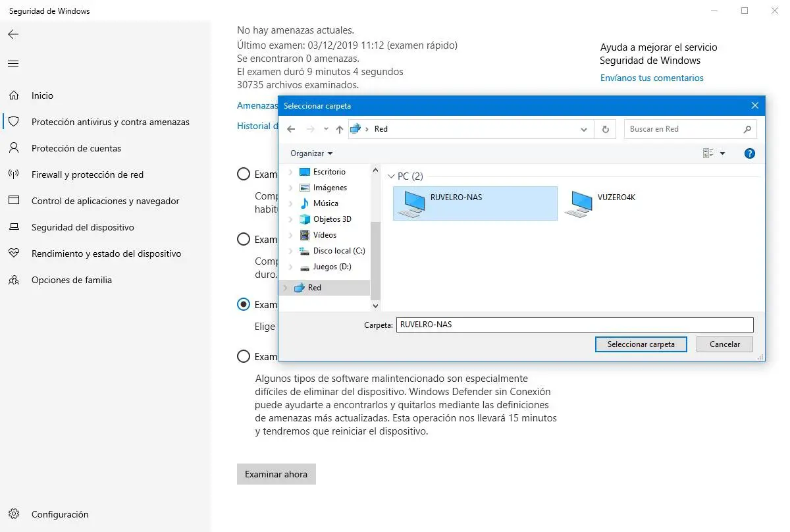Select the RUVELRO-NAS computer icon
The image size is (790, 532).
click(x=411, y=203)
